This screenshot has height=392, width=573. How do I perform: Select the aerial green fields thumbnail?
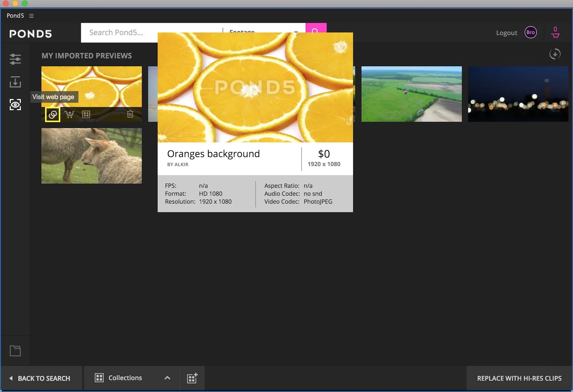(x=412, y=94)
